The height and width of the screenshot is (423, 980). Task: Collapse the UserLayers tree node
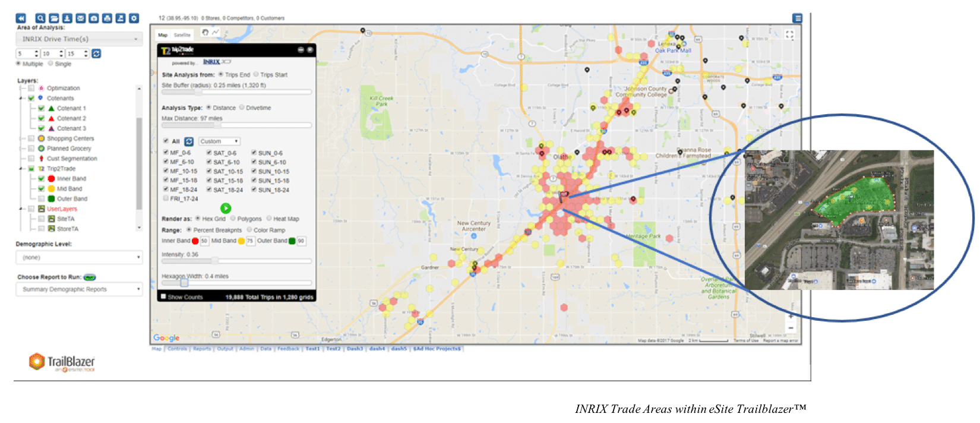coord(22,209)
